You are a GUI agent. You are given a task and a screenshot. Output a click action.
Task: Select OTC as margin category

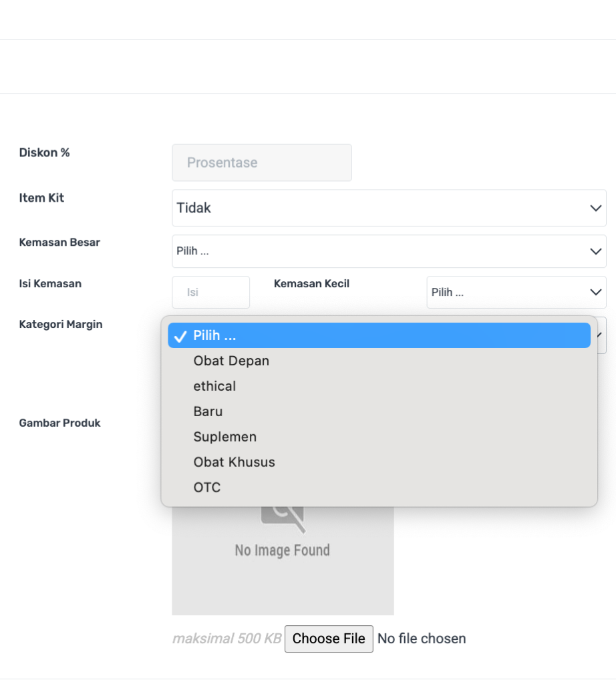pyautogui.click(x=207, y=488)
